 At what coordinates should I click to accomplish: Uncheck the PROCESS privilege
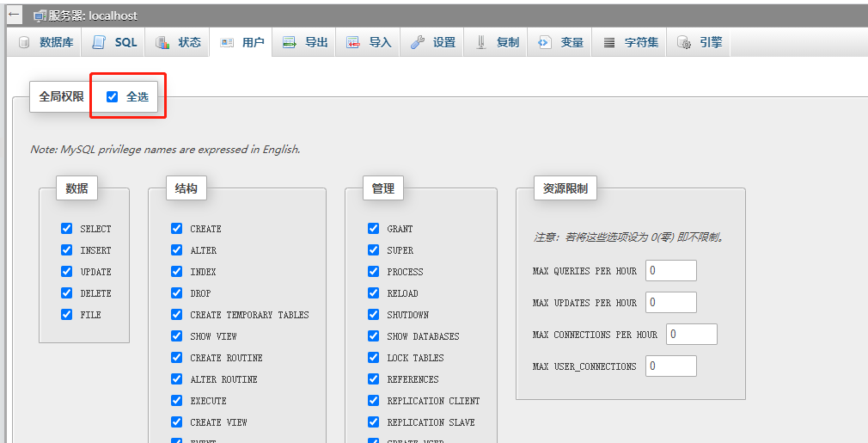tap(374, 271)
